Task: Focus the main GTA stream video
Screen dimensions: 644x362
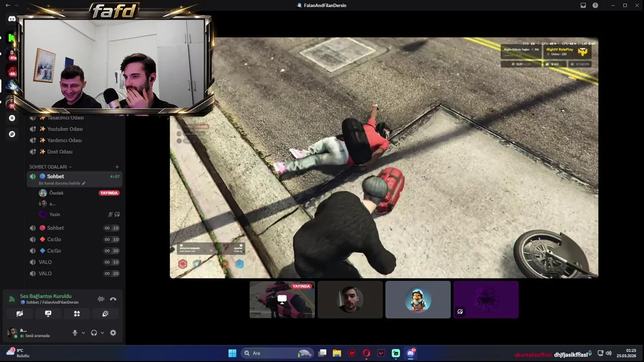Action: (x=384, y=158)
